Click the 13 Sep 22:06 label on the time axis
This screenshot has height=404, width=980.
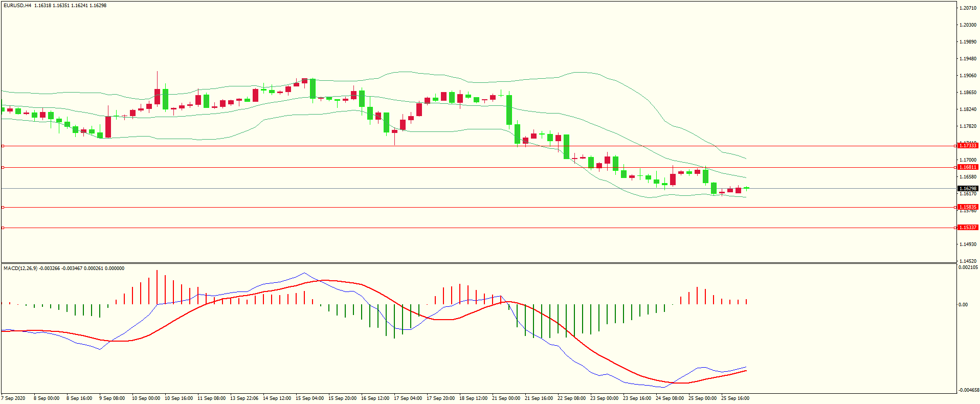[244, 398]
